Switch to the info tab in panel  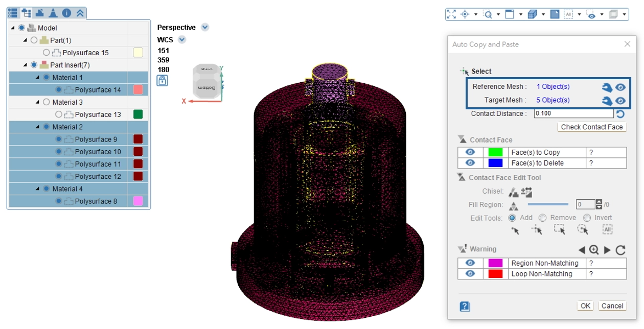click(x=66, y=13)
